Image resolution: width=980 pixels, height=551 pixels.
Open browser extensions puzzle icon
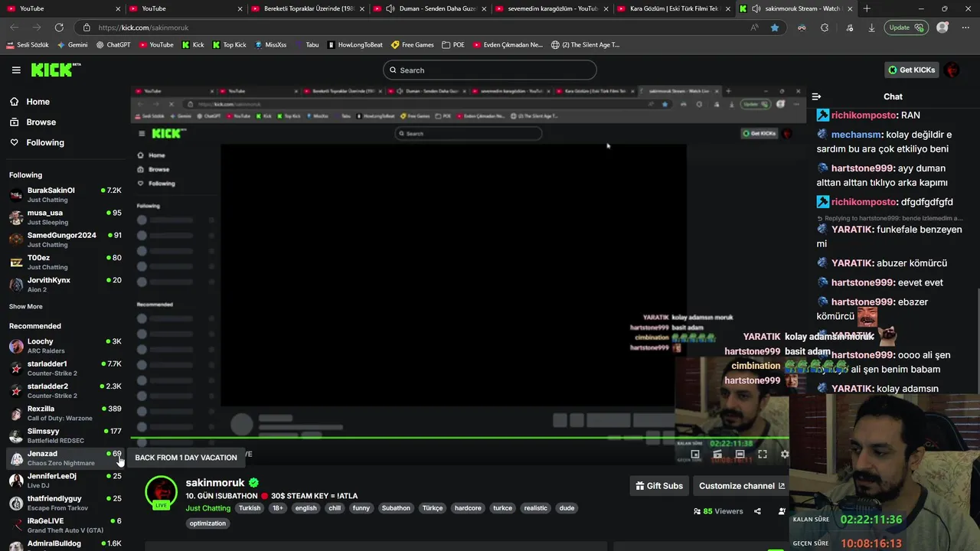click(825, 28)
